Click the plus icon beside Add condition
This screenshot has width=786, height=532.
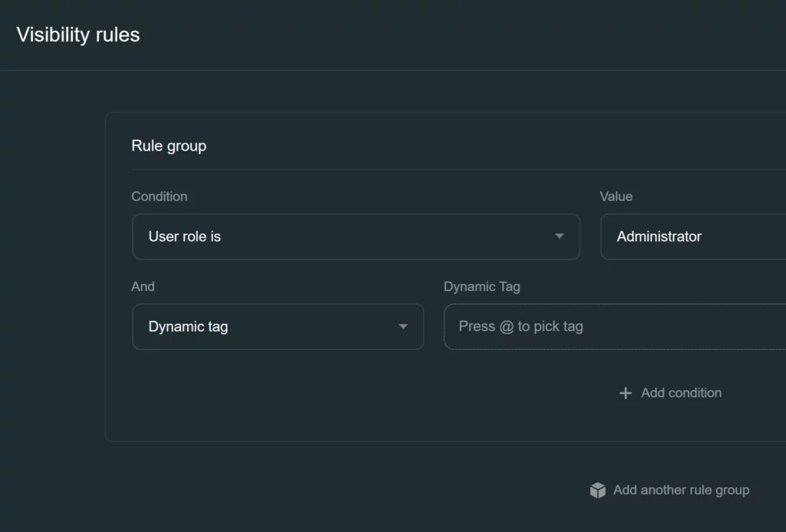[626, 393]
